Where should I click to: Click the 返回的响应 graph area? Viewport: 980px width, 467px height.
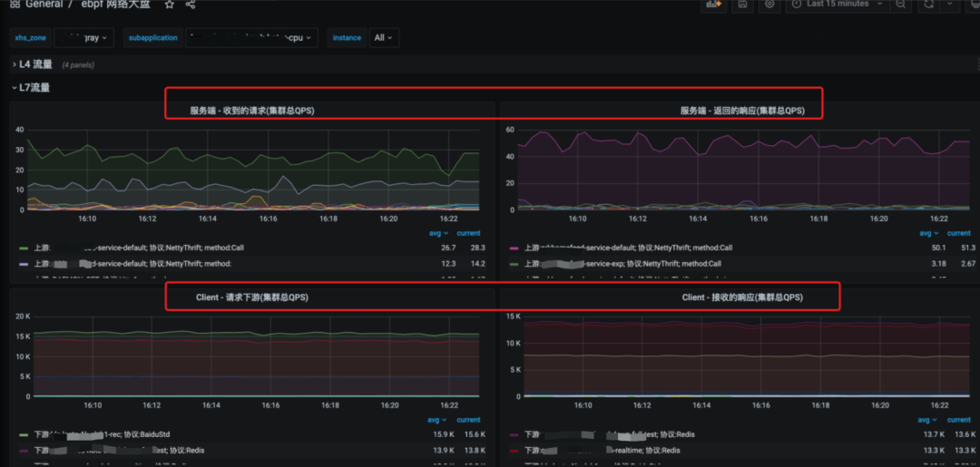coord(743,170)
